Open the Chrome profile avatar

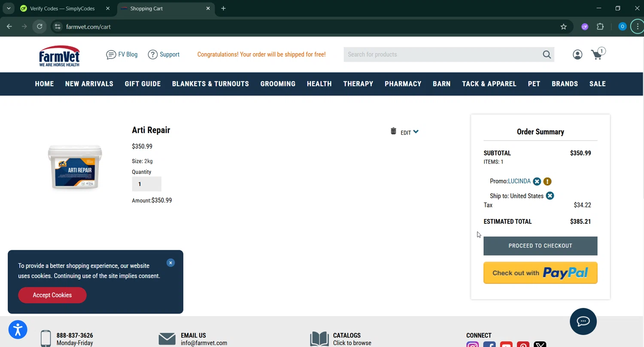click(x=622, y=27)
